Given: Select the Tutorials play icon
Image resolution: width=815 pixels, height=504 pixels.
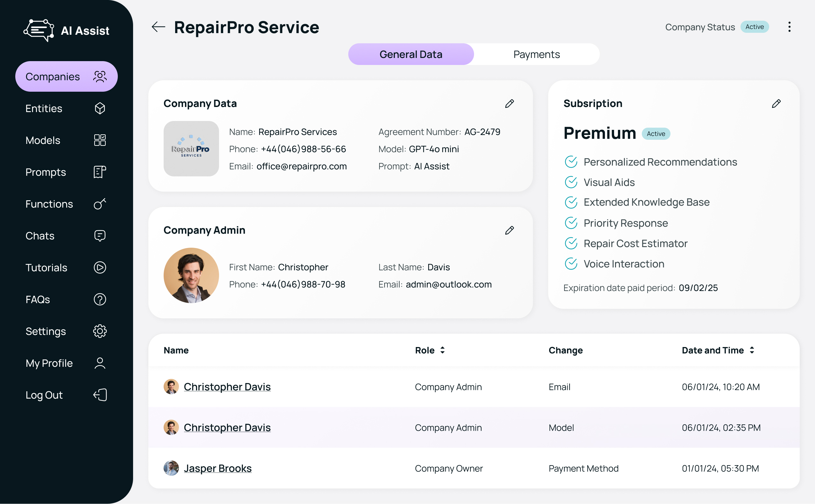Looking at the screenshot, I should (100, 267).
